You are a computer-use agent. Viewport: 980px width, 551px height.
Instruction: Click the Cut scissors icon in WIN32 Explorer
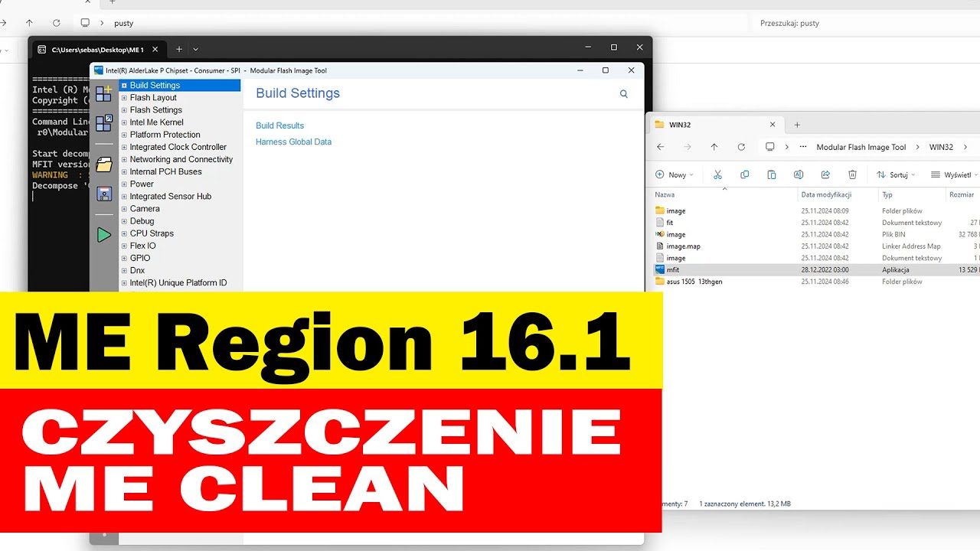tap(717, 174)
